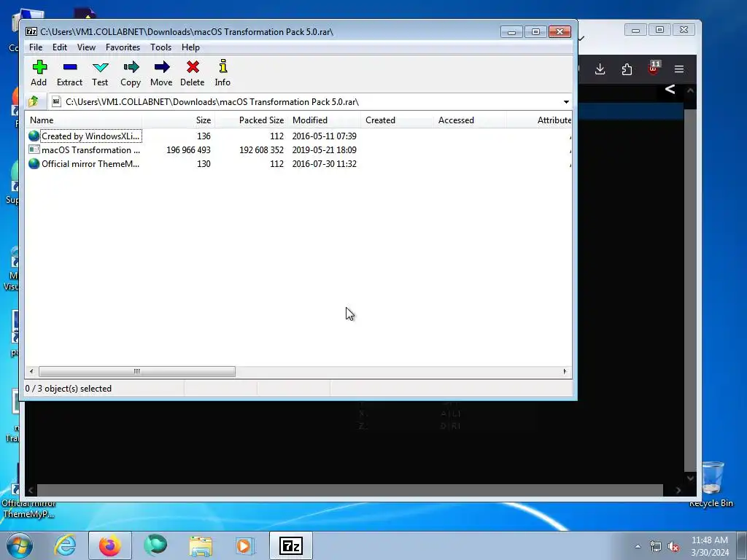The height and width of the screenshot is (560, 747).
Task: Open Windows Explorer folder on taskbar
Action: point(201,545)
